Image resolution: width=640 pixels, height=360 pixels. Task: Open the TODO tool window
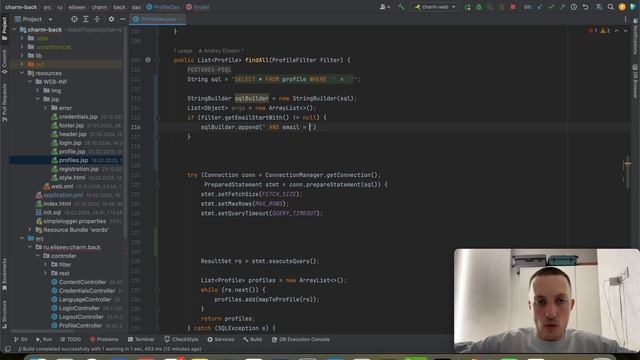pyautogui.click(x=71, y=339)
